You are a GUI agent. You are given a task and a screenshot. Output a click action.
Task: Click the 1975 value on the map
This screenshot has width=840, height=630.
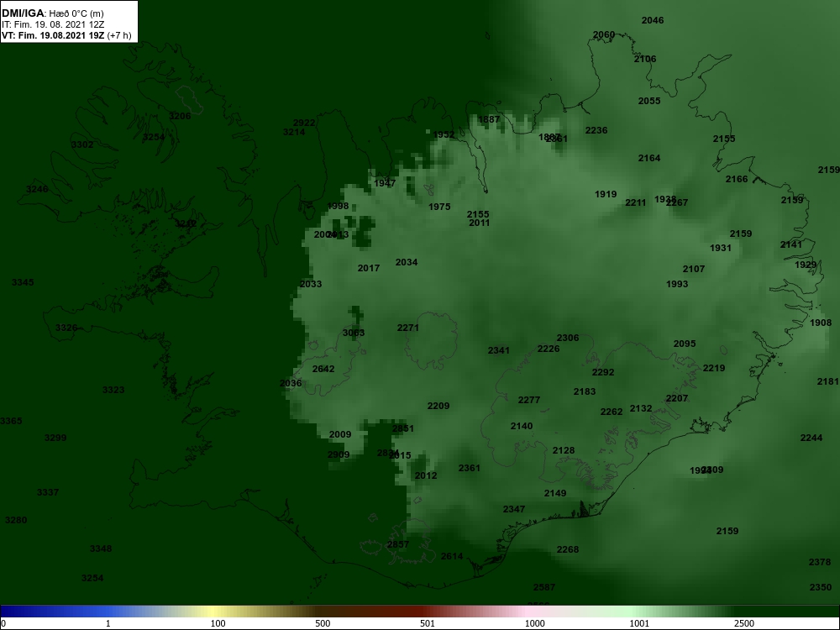440,207
